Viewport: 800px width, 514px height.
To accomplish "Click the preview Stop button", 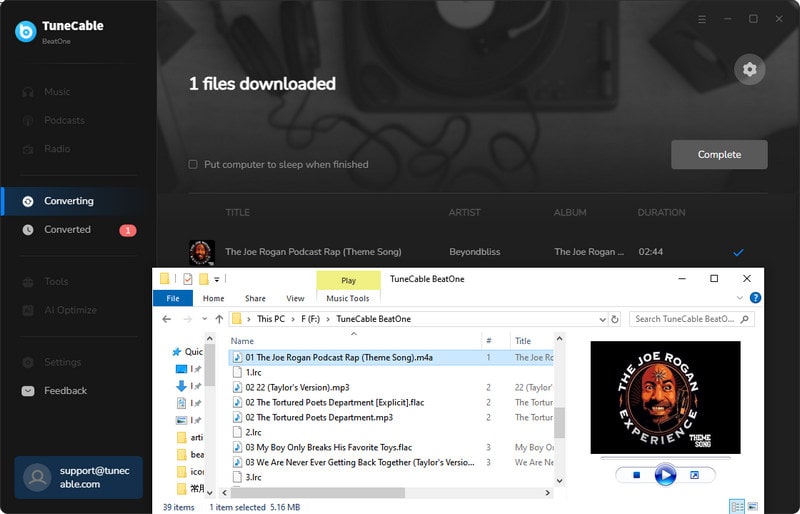I will [x=636, y=475].
